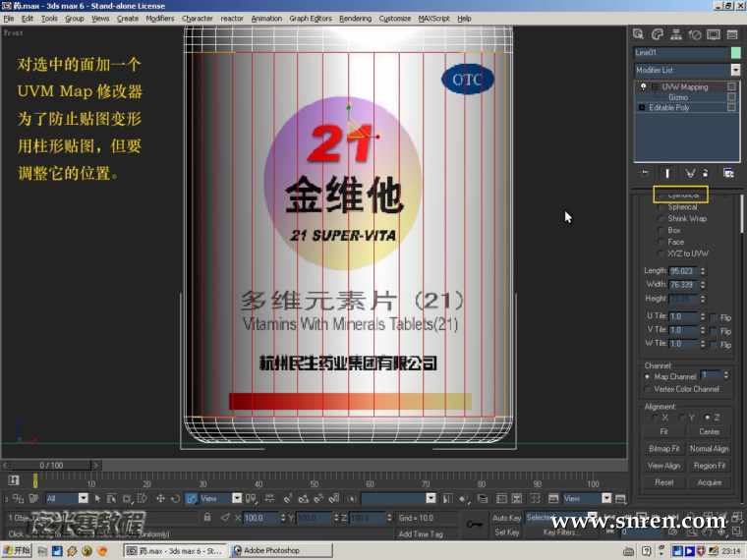This screenshot has width=747, height=560.
Task: Adjust Width value spinner arrows
Action: pos(703,285)
